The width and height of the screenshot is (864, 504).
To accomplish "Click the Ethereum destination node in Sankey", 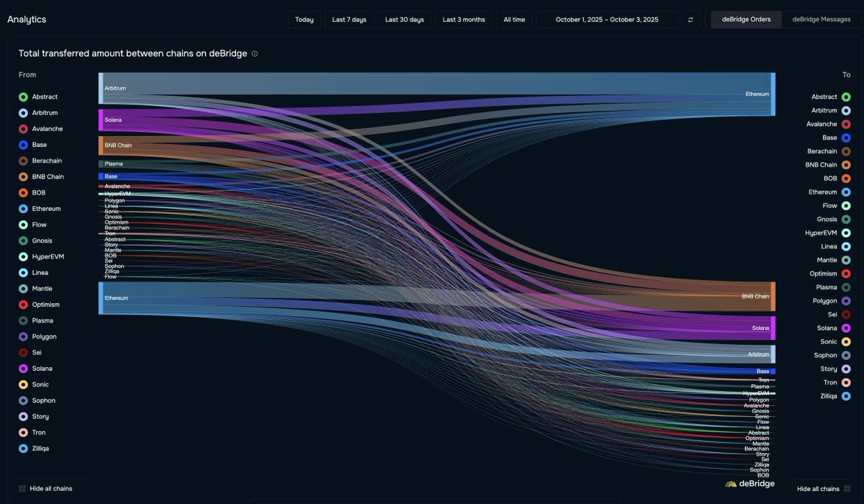I will point(773,94).
